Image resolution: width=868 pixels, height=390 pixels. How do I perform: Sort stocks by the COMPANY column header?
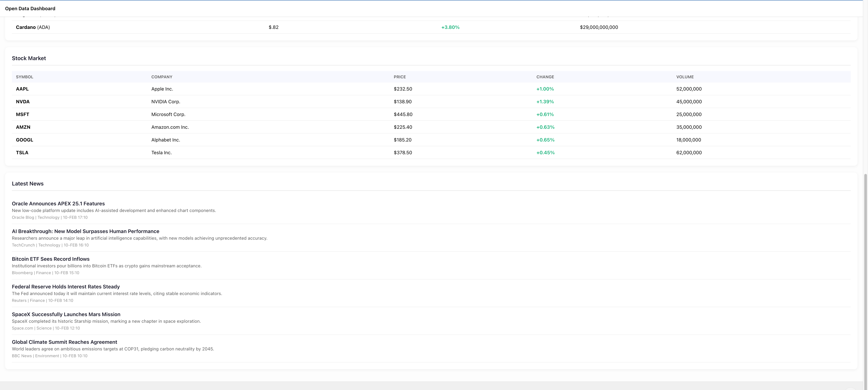pyautogui.click(x=162, y=77)
